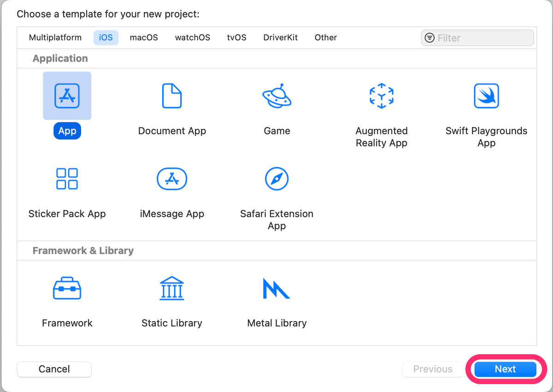Select the App template icon
The height and width of the screenshot is (392, 553).
[67, 96]
